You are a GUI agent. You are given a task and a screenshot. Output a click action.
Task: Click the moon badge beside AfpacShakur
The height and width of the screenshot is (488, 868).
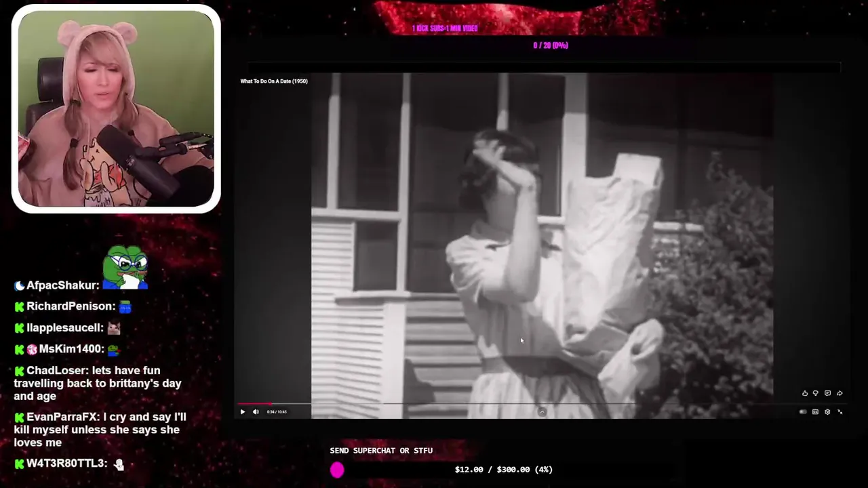(19, 286)
